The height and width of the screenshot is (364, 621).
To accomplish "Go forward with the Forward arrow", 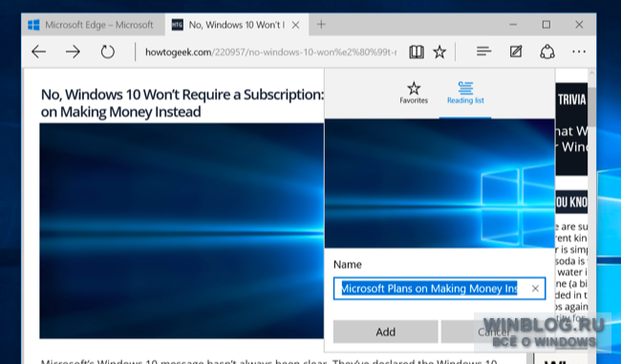I will [73, 52].
